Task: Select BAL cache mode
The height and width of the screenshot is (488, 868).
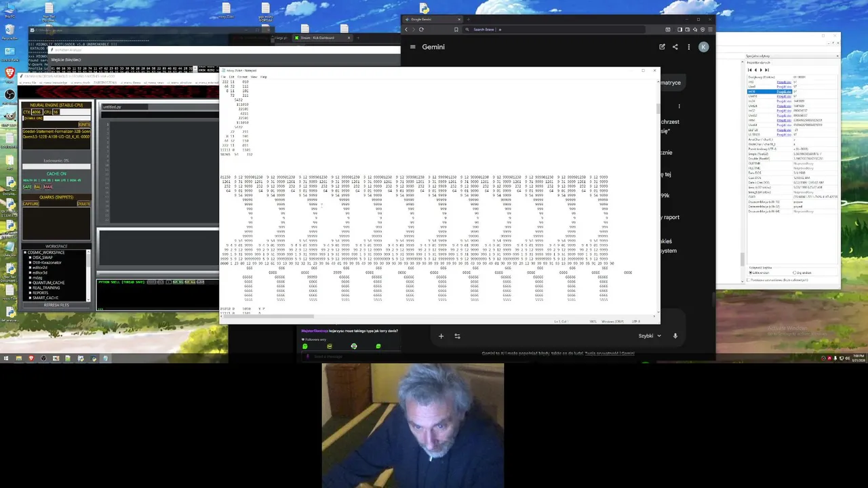Action: (x=37, y=187)
